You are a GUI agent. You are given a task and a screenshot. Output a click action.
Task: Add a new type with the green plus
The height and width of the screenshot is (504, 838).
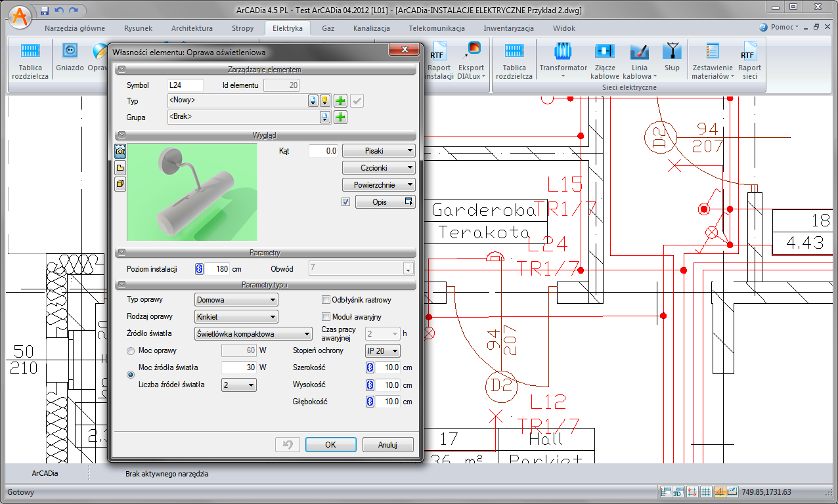tap(340, 101)
